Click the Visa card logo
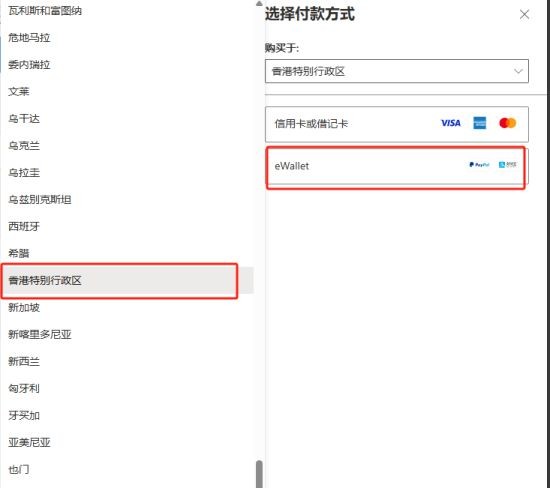Image resolution: width=550 pixels, height=488 pixels. [x=451, y=123]
